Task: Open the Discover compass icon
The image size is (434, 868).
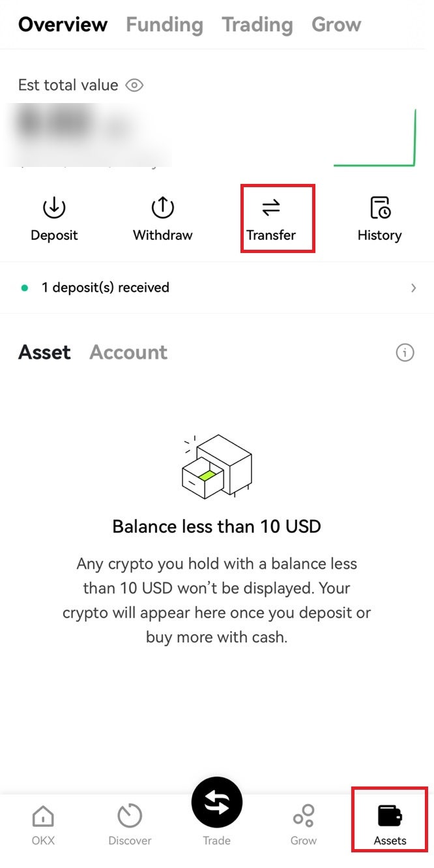Action: pos(130,816)
